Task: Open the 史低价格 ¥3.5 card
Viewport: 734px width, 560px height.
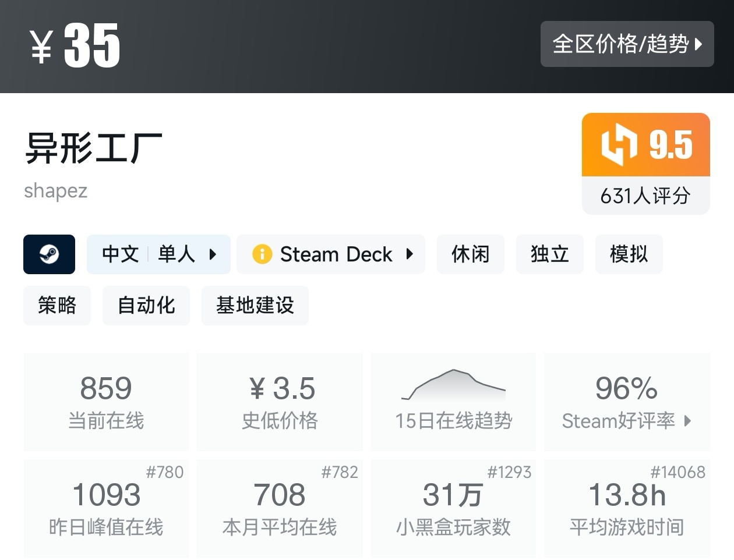Action: point(280,402)
